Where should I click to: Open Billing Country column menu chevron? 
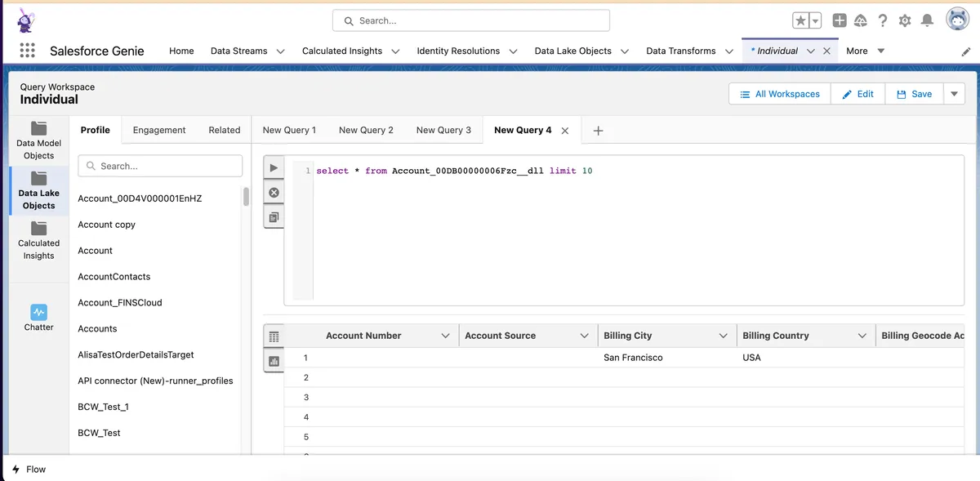[x=862, y=336]
